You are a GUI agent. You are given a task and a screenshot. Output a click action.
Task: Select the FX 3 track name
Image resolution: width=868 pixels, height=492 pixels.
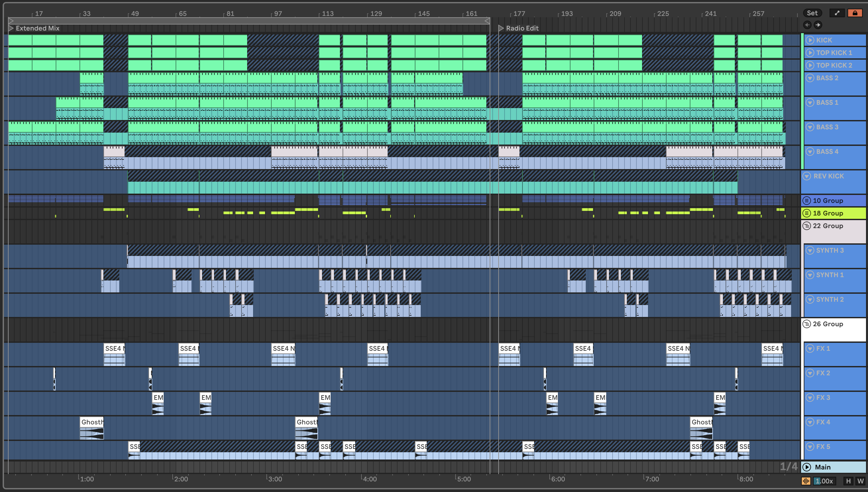823,398
